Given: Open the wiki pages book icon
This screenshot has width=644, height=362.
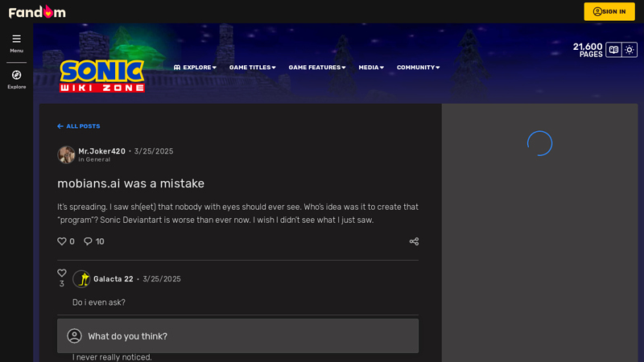Looking at the screenshot, I should [613, 50].
